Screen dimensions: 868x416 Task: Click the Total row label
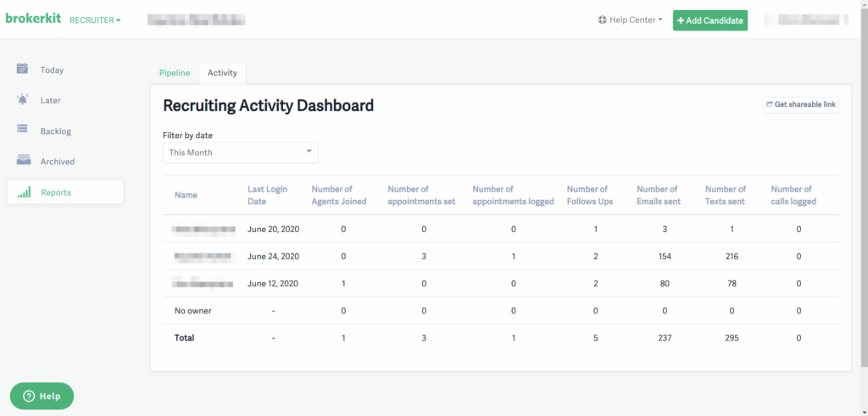pyautogui.click(x=184, y=338)
